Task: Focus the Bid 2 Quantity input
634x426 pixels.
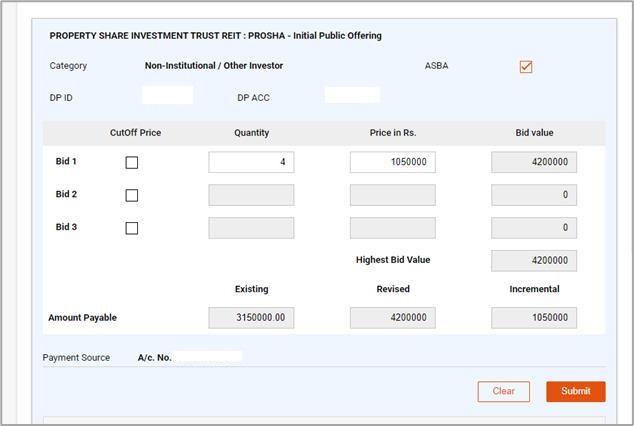Action: click(x=251, y=195)
